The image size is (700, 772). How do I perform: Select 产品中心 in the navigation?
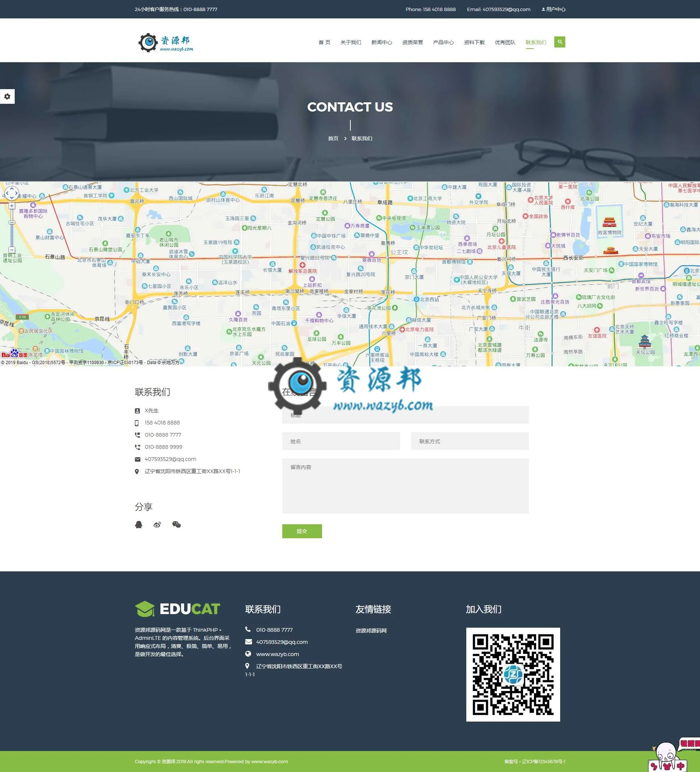(443, 42)
